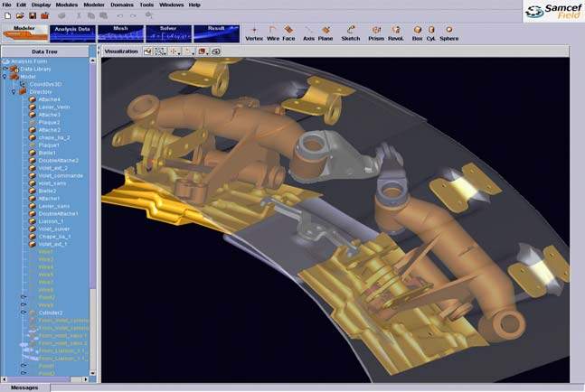
Task: Open the Edit menu
Action: pos(22,5)
